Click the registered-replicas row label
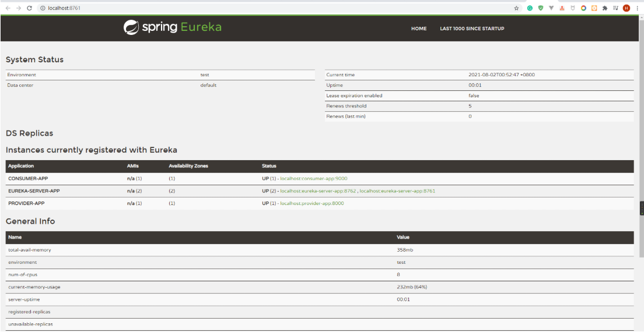This screenshot has width=644, height=332. click(x=29, y=312)
